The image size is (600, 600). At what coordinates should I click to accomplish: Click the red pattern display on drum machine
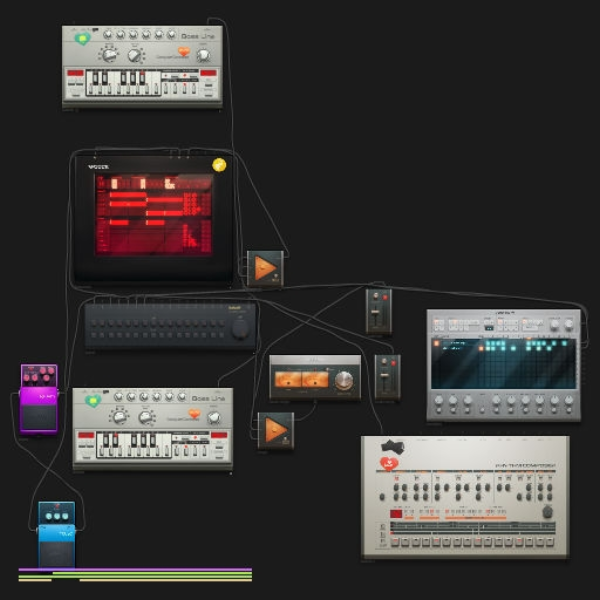(396, 514)
